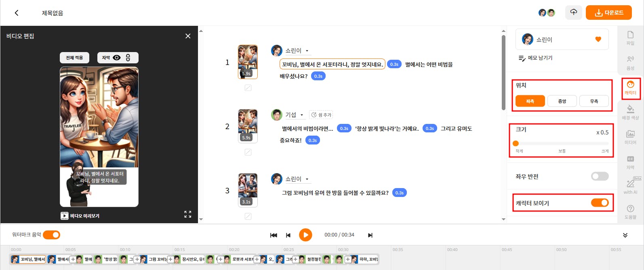
Task: Click the plus before 하하, 꼬비님 clip
Action: 347,259
